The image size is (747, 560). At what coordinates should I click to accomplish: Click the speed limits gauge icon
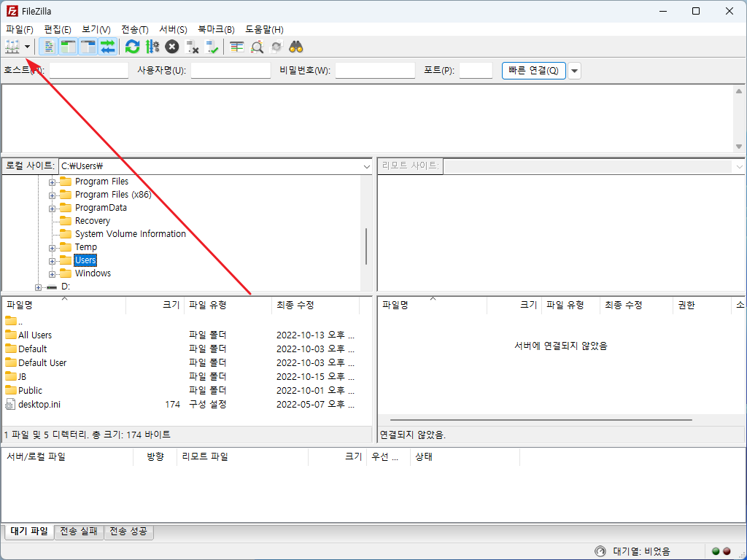click(x=600, y=551)
